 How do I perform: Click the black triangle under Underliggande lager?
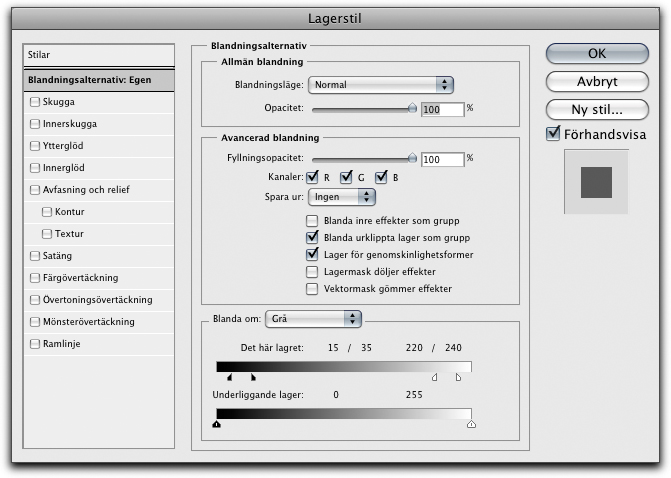pyautogui.click(x=217, y=424)
